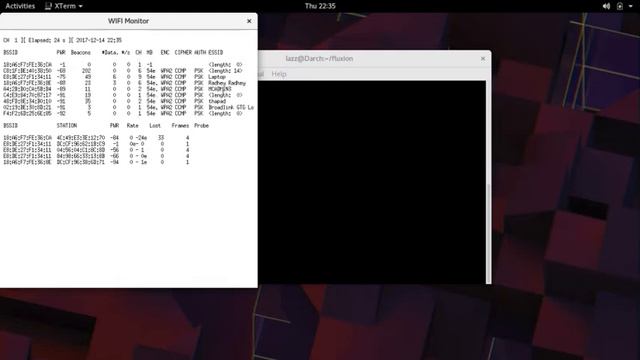Viewport: 640px width, 360px height.
Task: Click the ENC column header
Action: (x=165, y=52)
